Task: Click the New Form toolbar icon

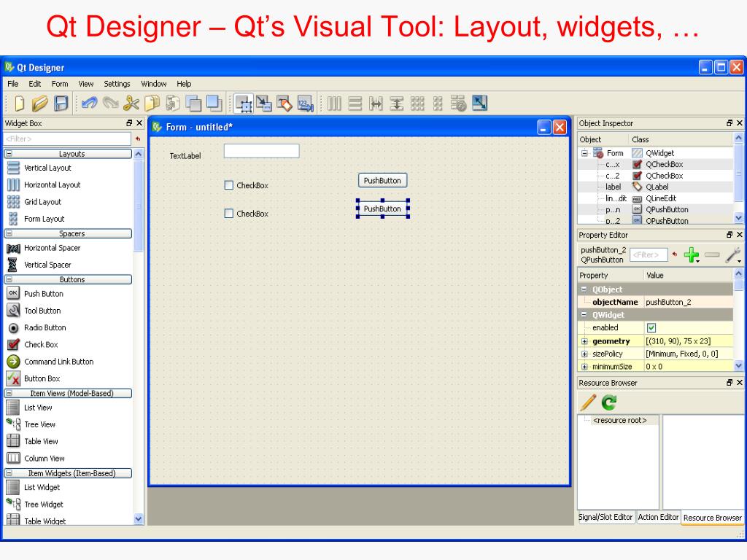Action: click(19, 104)
